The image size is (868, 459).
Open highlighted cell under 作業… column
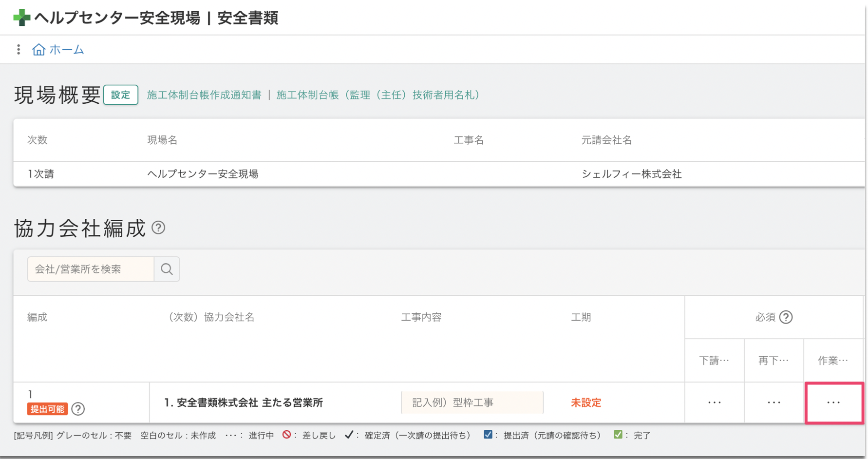tap(833, 402)
